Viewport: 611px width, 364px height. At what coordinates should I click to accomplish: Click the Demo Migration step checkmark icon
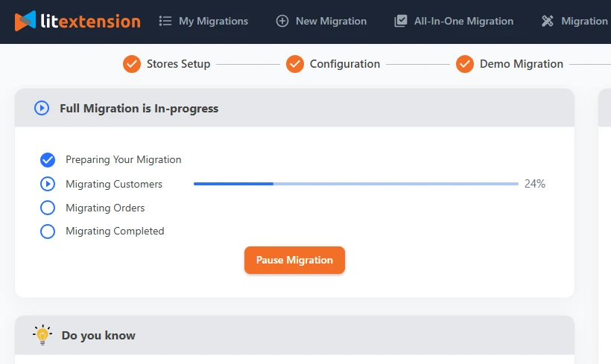465,64
